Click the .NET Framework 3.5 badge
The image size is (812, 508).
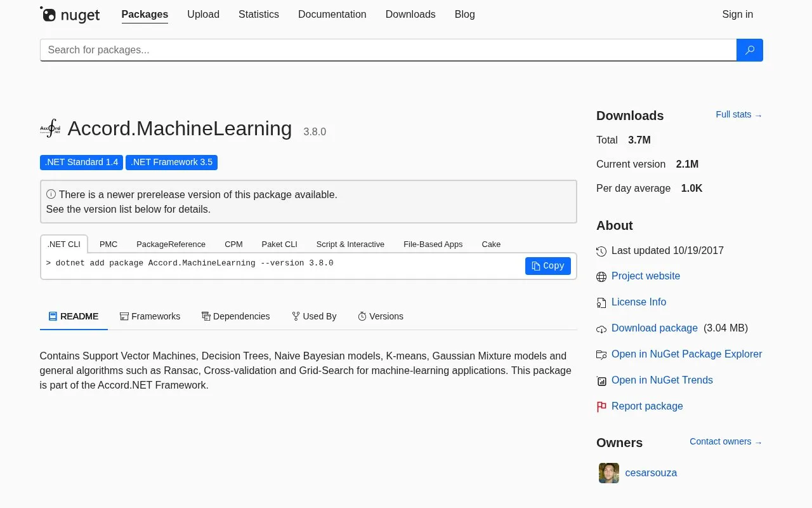tap(171, 163)
